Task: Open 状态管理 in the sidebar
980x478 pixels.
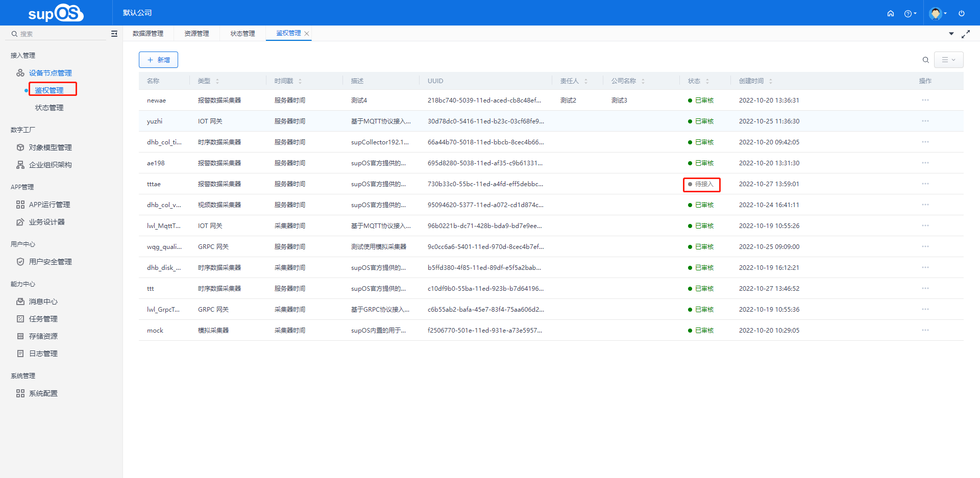Action: 49,108
